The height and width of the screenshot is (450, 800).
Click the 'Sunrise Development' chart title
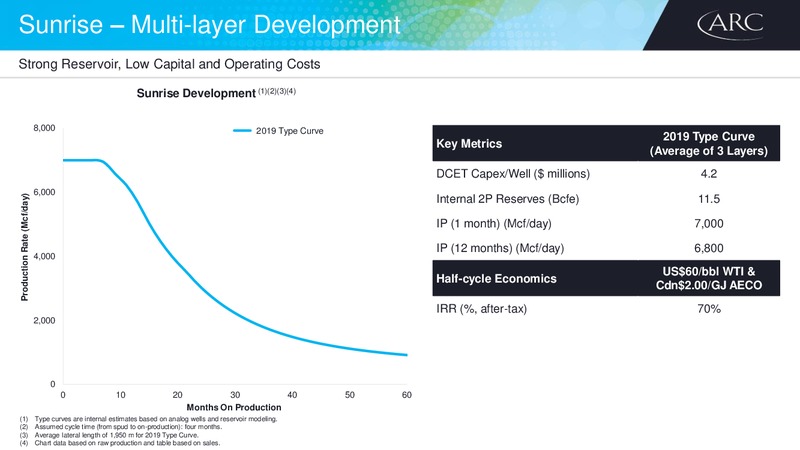(x=196, y=93)
